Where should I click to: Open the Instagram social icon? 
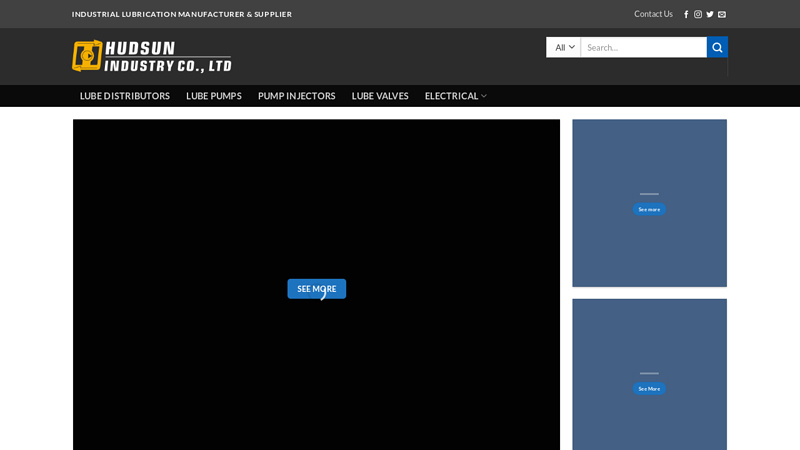(x=697, y=14)
